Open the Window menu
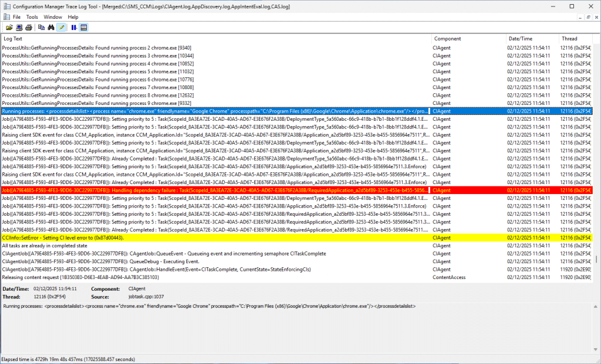The width and height of the screenshot is (601, 364). (x=53, y=17)
